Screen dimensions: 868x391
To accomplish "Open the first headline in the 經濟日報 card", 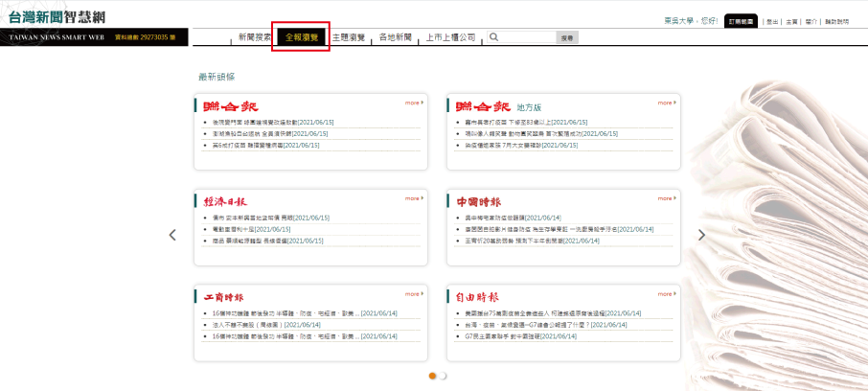I will click(x=271, y=218).
